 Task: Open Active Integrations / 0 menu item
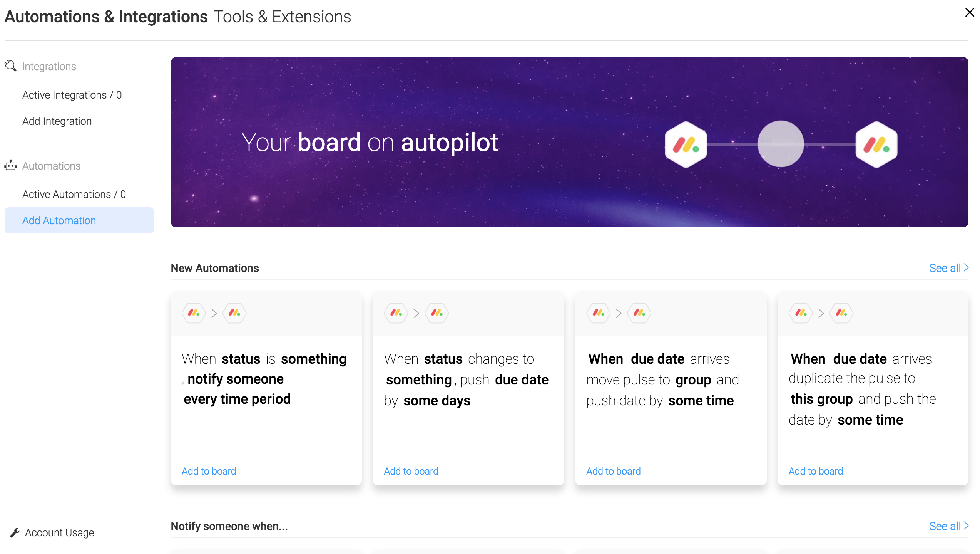[x=72, y=95]
